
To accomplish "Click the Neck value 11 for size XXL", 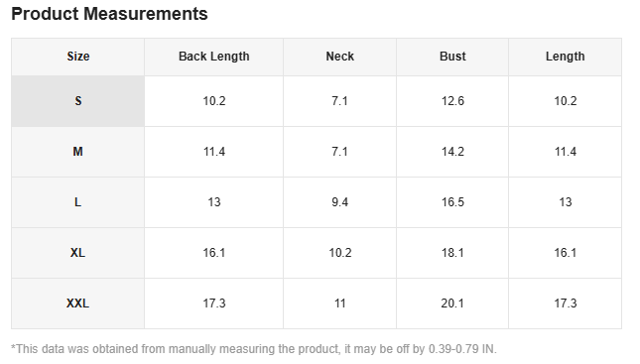I will click(339, 303).
